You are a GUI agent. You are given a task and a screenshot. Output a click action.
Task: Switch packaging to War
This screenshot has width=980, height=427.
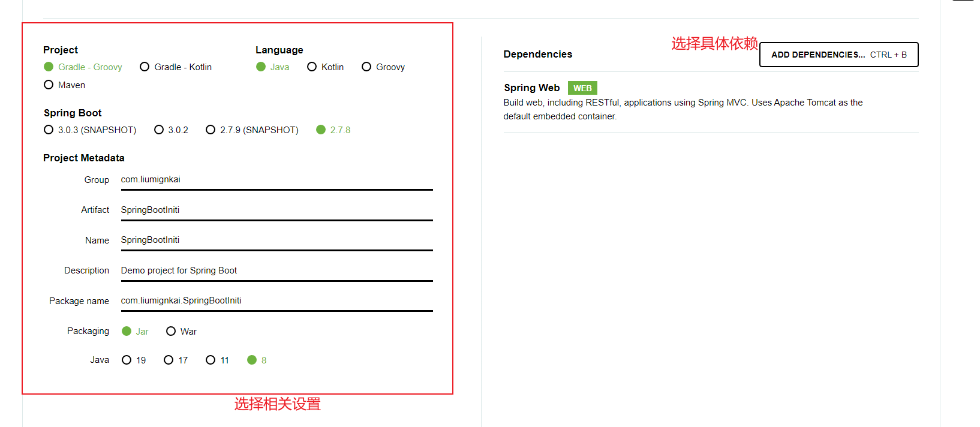click(171, 332)
